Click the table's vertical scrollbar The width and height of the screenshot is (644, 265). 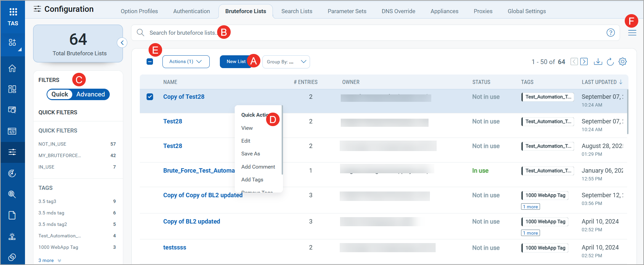pos(627,111)
